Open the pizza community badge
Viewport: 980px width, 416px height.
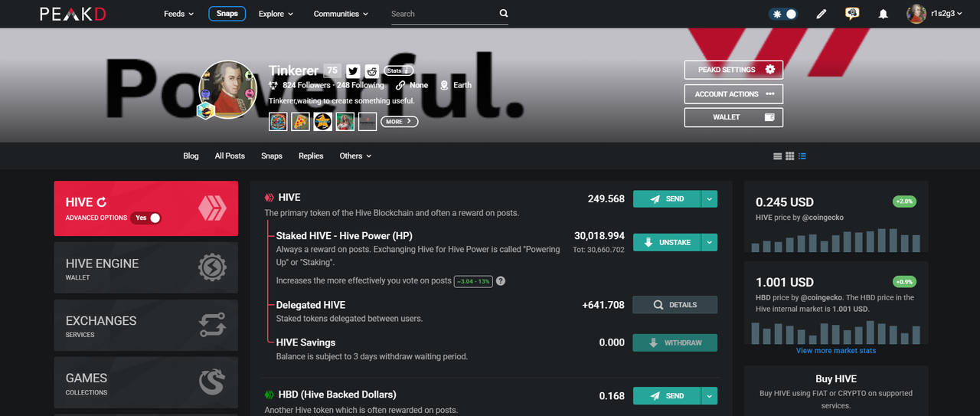pos(301,121)
